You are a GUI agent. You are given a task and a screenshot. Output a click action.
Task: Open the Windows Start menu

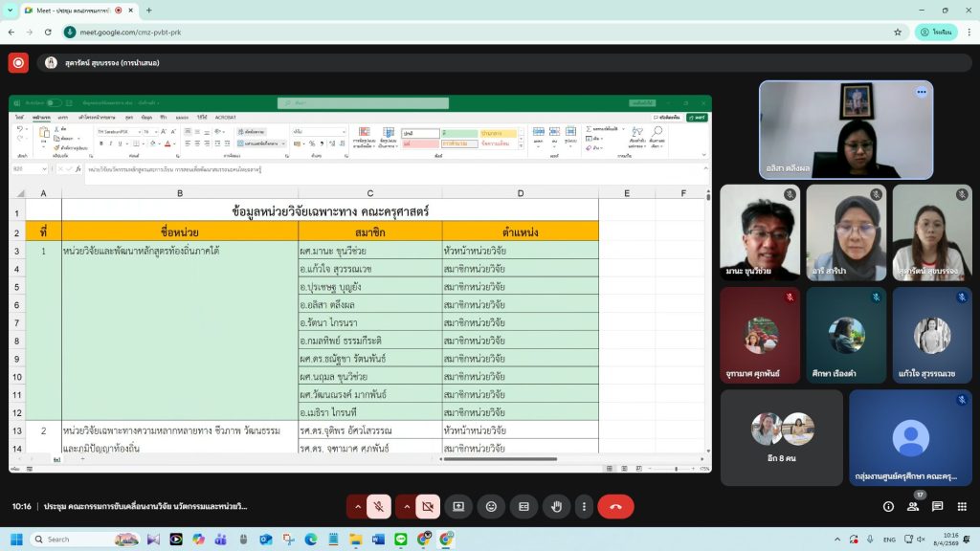[16, 540]
